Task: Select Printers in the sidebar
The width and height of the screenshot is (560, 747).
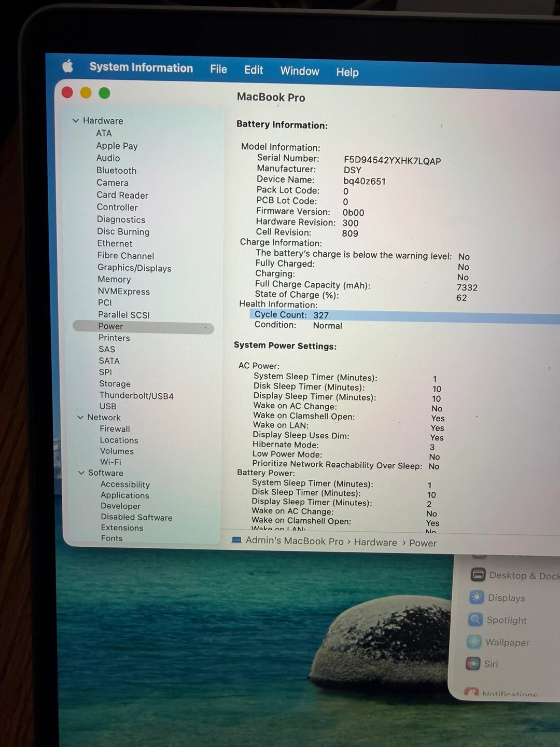Action: point(115,338)
